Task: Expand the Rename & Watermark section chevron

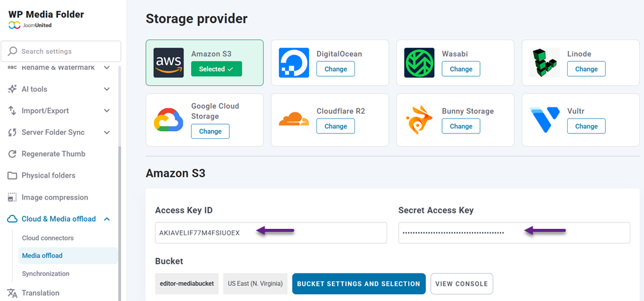Action: (x=107, y=67)
